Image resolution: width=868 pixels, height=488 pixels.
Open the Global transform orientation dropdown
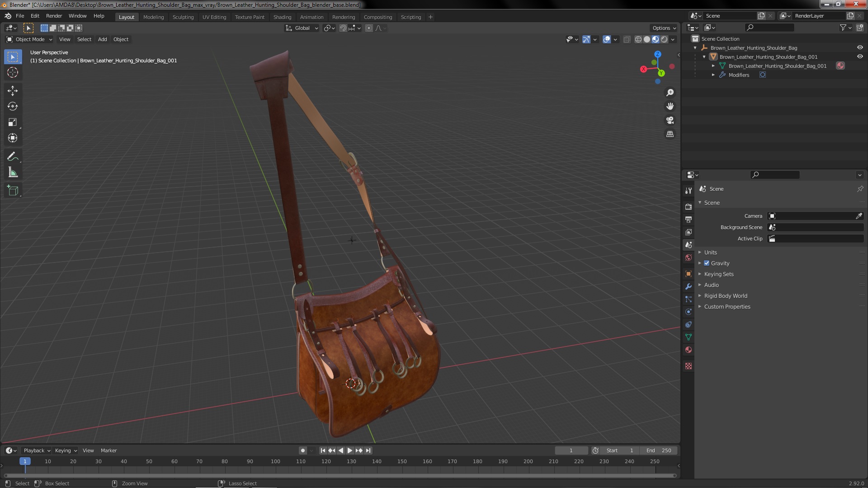[302, 28]
